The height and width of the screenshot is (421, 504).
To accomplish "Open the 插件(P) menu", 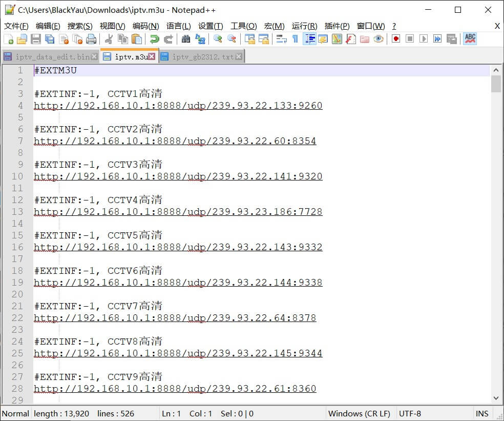I will [337, 26].
